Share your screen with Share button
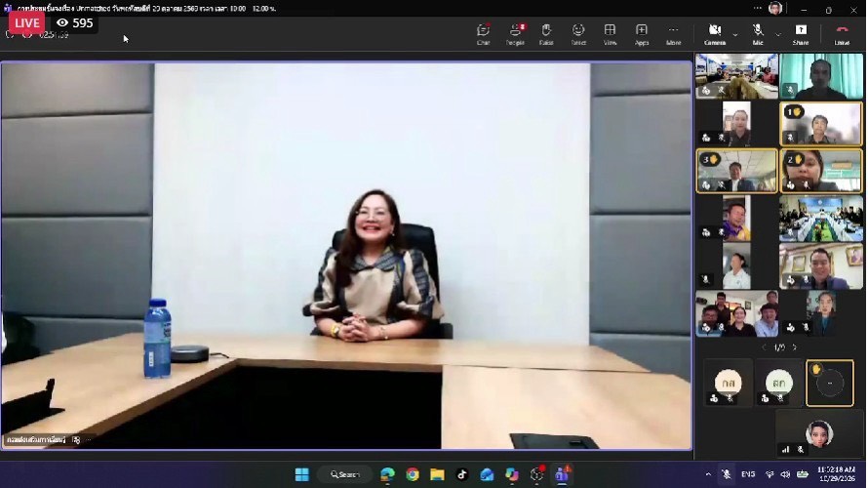Image resolution: width=868 pixels, height=488 pixels. 801,34
